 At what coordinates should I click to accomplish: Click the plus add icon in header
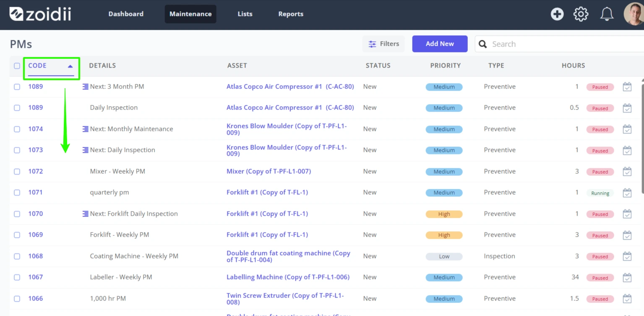coord(557,14)
